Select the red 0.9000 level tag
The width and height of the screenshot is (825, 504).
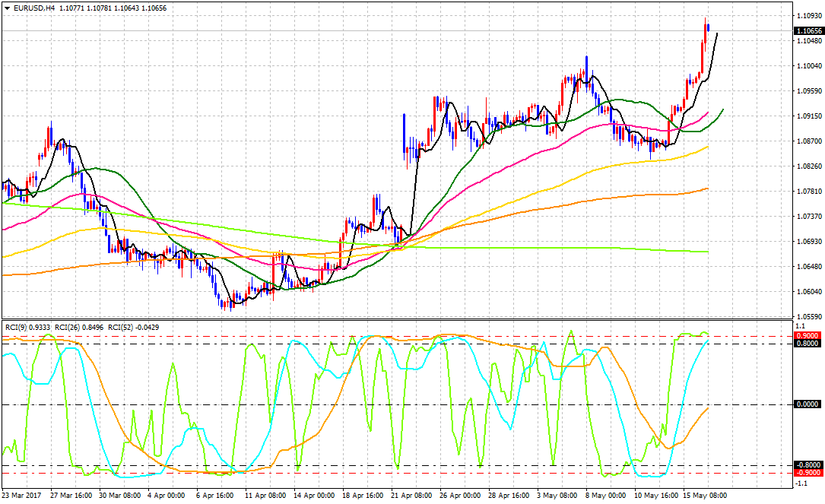(x=807, y=335)
